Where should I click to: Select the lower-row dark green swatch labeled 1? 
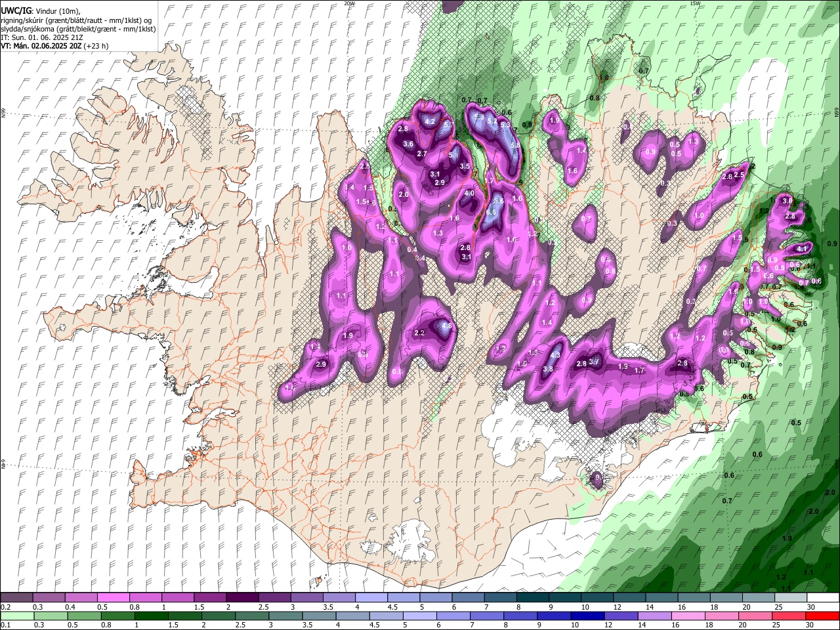click(151, 616)
